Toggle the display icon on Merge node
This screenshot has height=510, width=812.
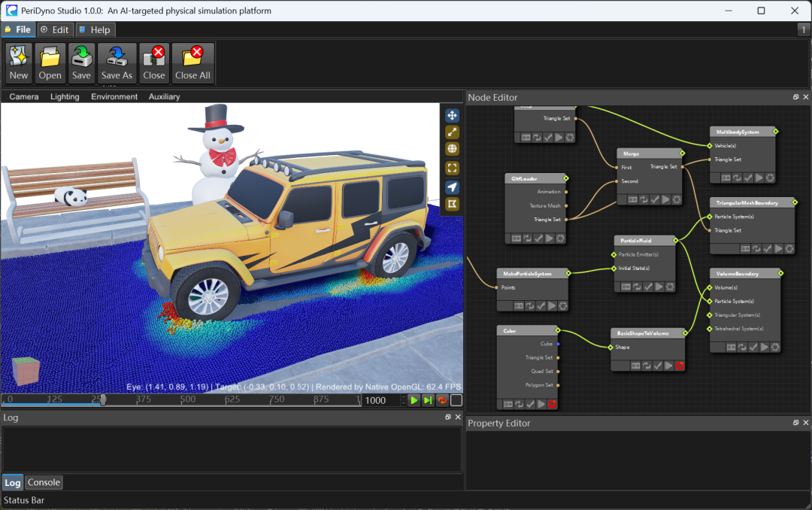tap(633, 199)
